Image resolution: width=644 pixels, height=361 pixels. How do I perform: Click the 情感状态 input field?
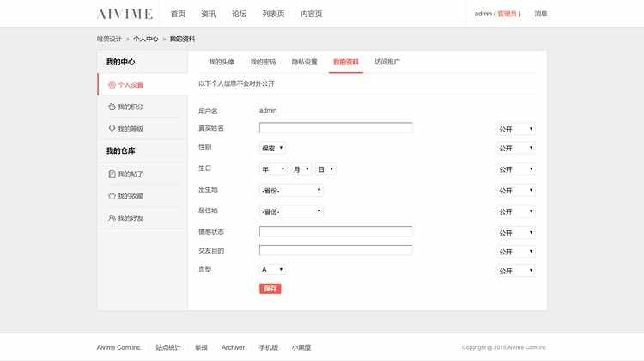pyautogui.click(x=336, y=231)
